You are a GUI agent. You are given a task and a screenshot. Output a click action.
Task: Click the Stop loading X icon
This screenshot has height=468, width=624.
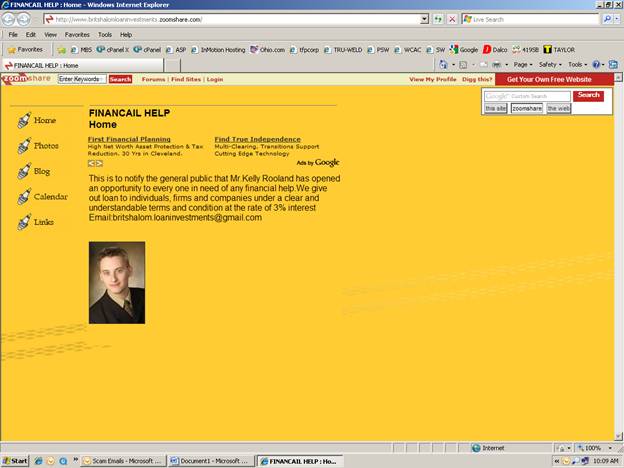click(x=452, y=19)
